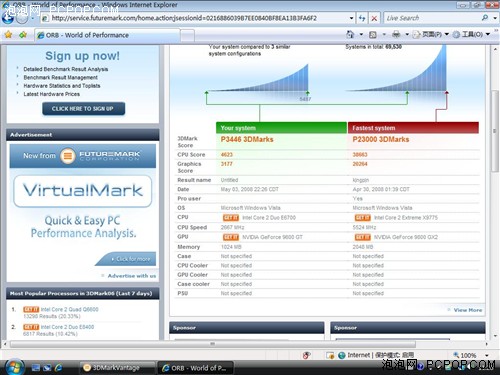The height and width of the screenshot is (375, 500).
Task: Open the Tools (工具) menu dropdown
Action: click(x=471, y=34)
